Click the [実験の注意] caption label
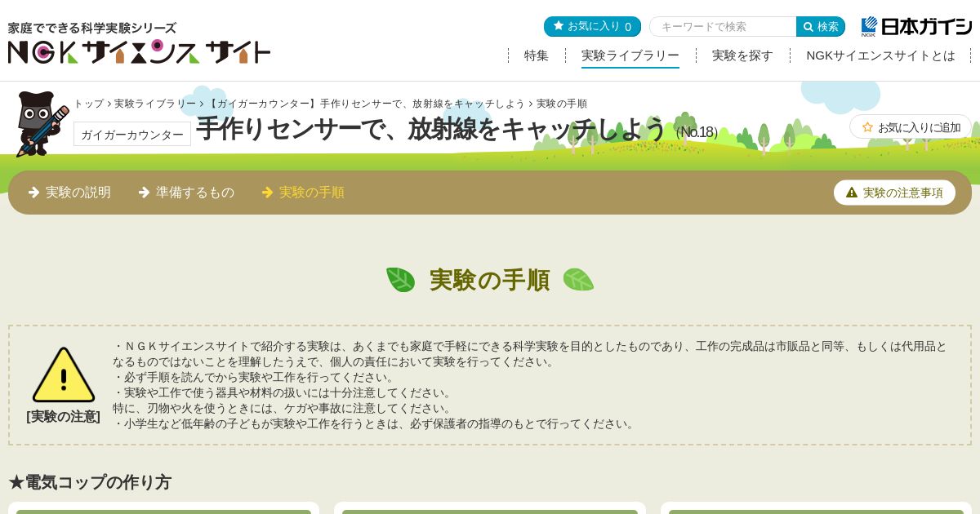Viewport: 980px width, 514px height. tap(64, 417)
